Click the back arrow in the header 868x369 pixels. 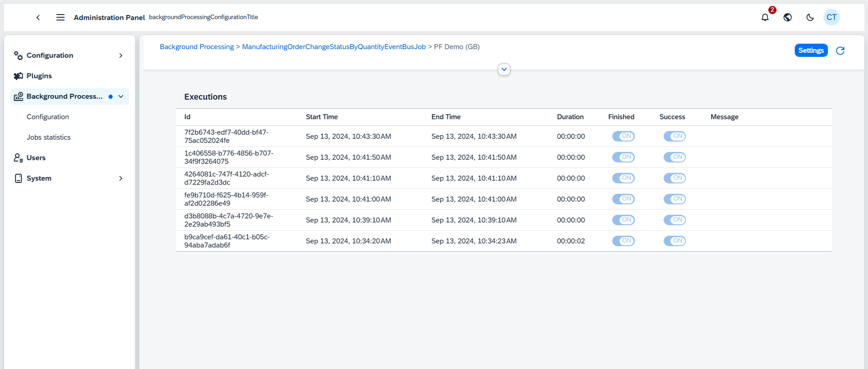[38, 17]
